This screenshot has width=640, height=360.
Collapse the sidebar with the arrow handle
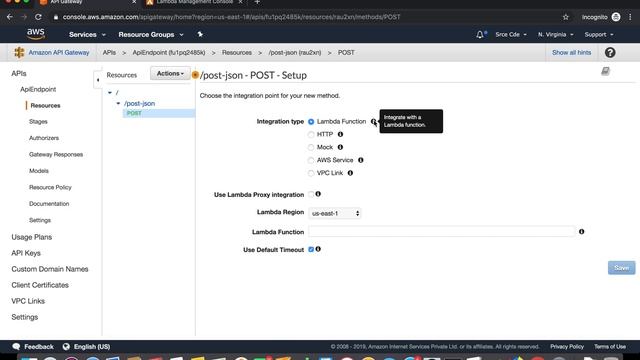[x=98, y=80]
